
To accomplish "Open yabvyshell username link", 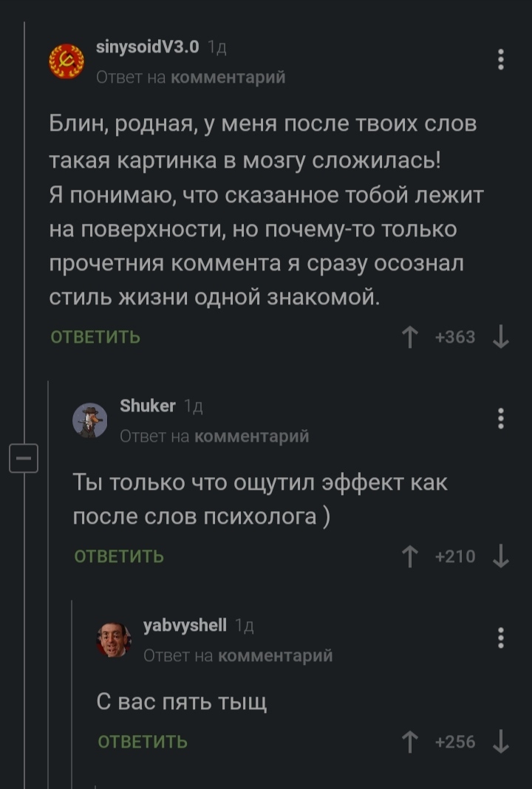I will [185, 625].
